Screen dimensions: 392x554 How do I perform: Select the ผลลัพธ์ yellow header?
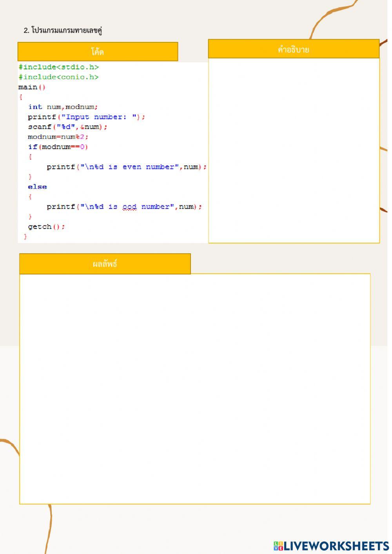[x=105, y=264]
